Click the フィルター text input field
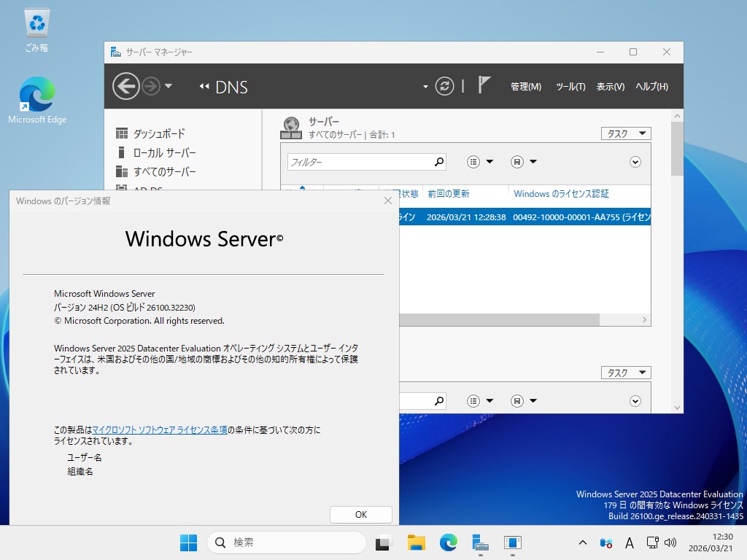747x560 pixels. [360, 162]
